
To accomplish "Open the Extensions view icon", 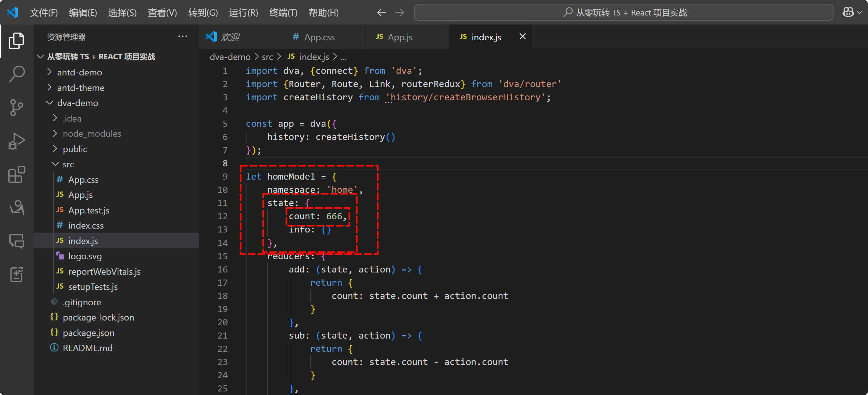I will coord(16,174).
